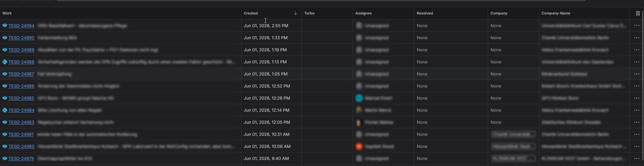Click unassigned avatar in TESD-24994 row
This screenshot has width=644, height=166.
pos(359,26)
